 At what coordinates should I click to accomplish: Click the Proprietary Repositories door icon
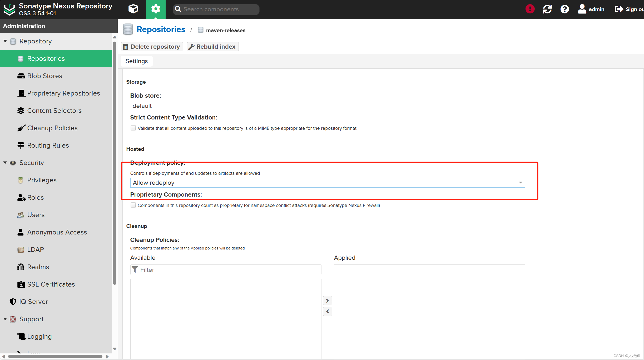tap(21, 93)
